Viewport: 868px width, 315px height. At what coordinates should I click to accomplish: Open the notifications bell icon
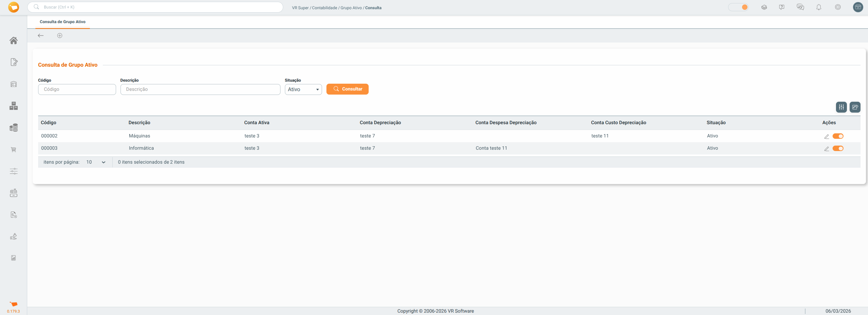tap(819, 7)
